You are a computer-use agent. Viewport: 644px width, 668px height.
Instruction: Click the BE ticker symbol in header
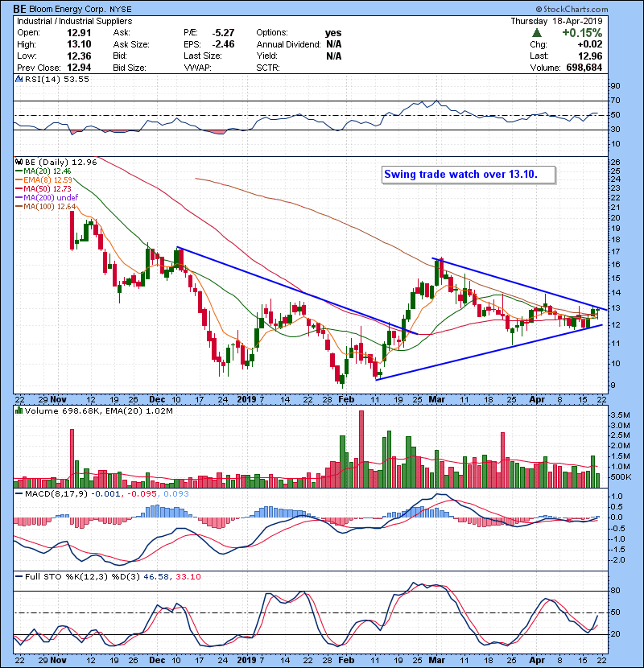coord(20,9)
